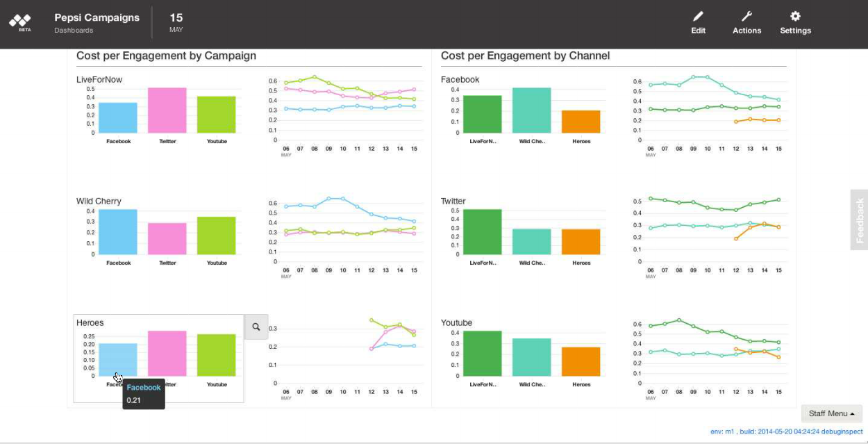Select the LiveForNow Twitter pink bar

coord(167,110)
